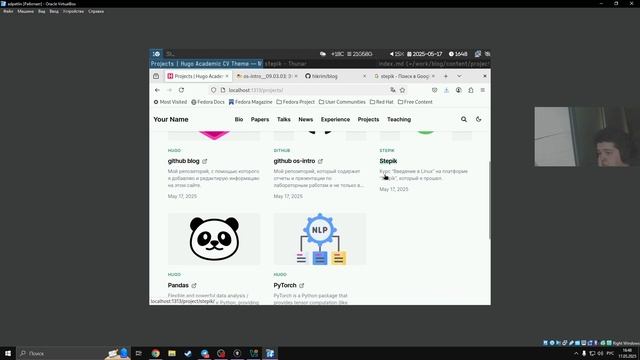Image resolution: width=640 pixels, height=360 pixels.
Task: Open the Red Hat bookmarks folder
Action: coord(382,102)
